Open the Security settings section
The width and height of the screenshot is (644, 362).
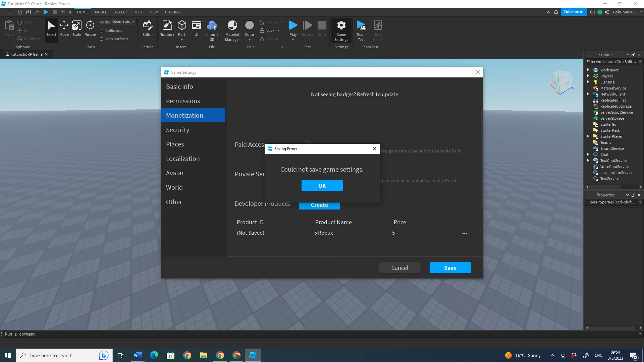[178, 130]
